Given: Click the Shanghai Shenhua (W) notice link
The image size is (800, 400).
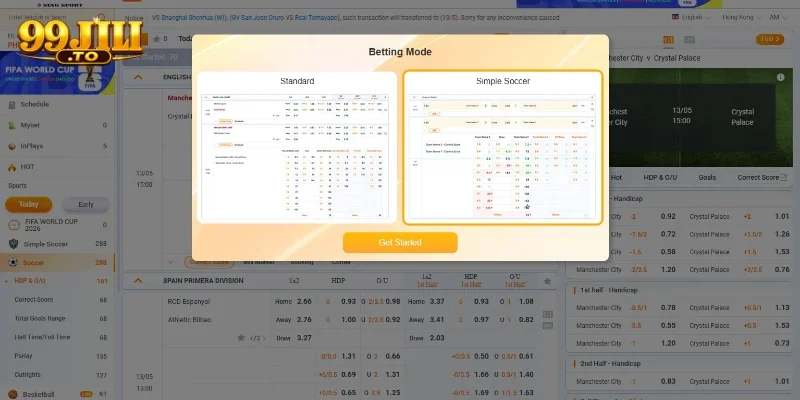Looking at the screenshot, I should click(195, 17).
